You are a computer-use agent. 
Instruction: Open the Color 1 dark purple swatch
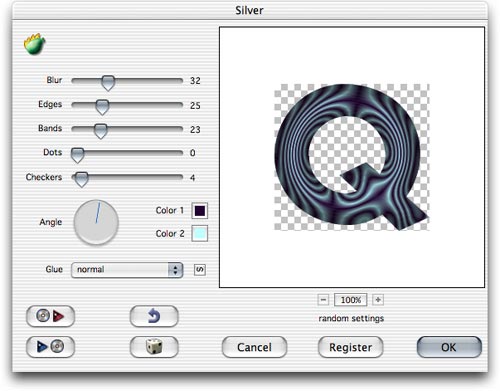pyautogui.click(x=200, y=211)
